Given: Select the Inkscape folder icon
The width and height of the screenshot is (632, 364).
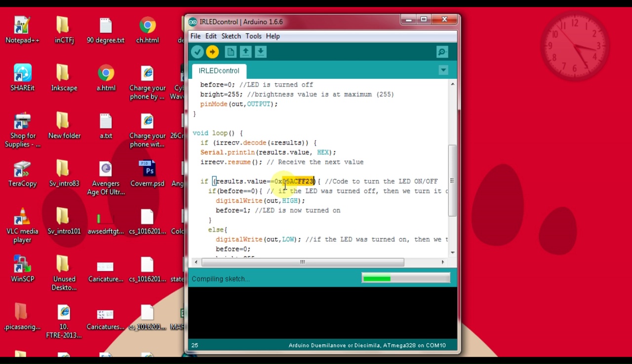Looking at the screenshot, I should coord(64,78).
